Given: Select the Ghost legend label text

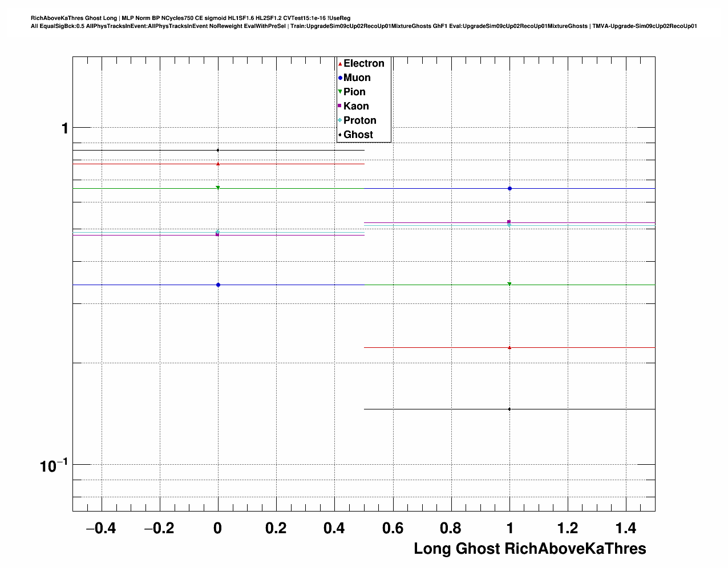Looking at the screenshot, I should (358, 135).
